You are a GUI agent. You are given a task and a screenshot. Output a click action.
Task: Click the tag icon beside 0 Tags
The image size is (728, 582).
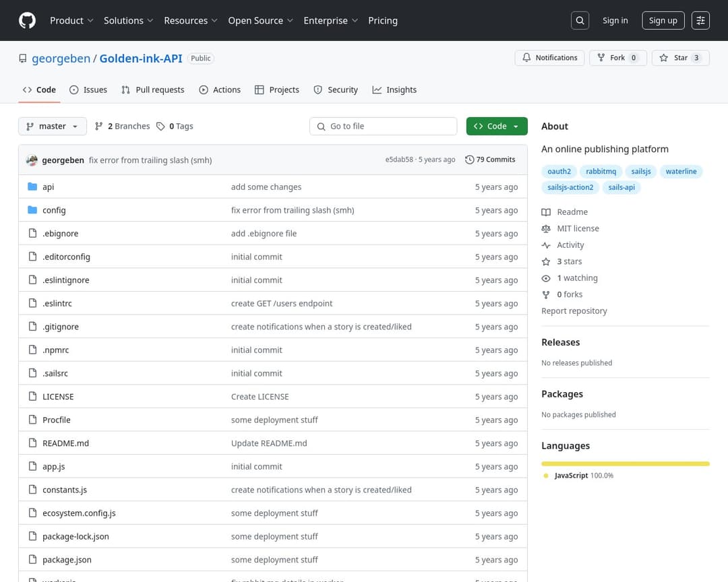coord(160,126)
